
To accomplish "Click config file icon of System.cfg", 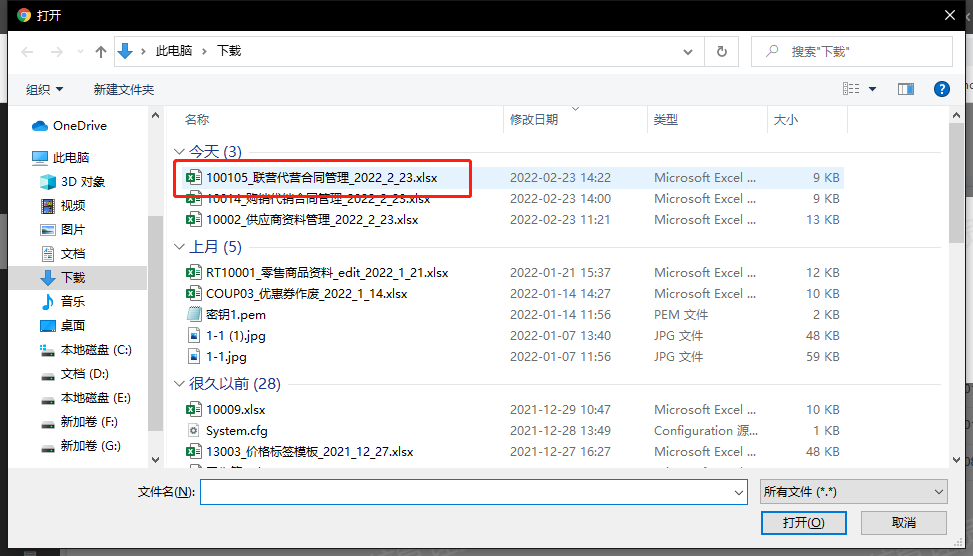I will point(194,431).
